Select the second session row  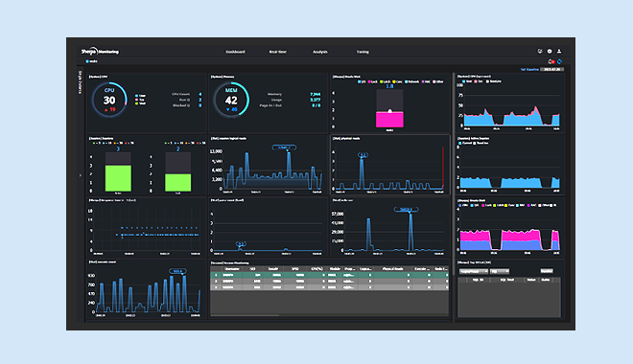pos(329,281)
